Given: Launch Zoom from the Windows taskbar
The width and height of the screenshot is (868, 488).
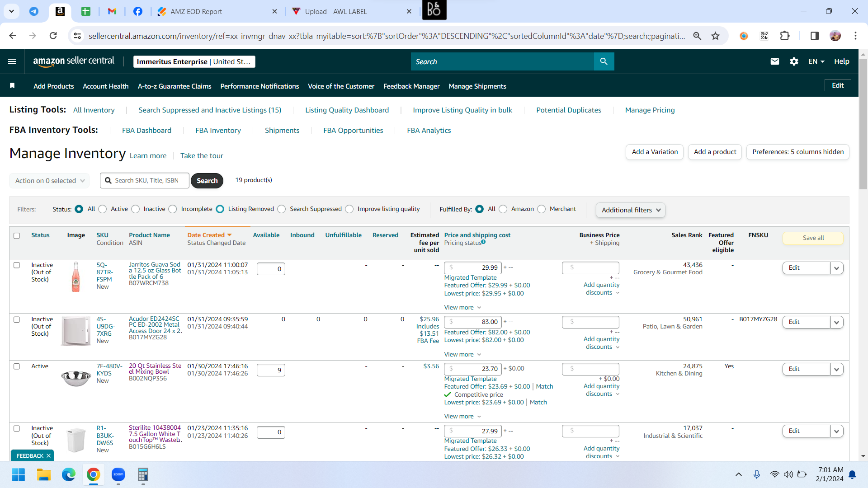Looking at the screenshot, I should click(118, 474).
